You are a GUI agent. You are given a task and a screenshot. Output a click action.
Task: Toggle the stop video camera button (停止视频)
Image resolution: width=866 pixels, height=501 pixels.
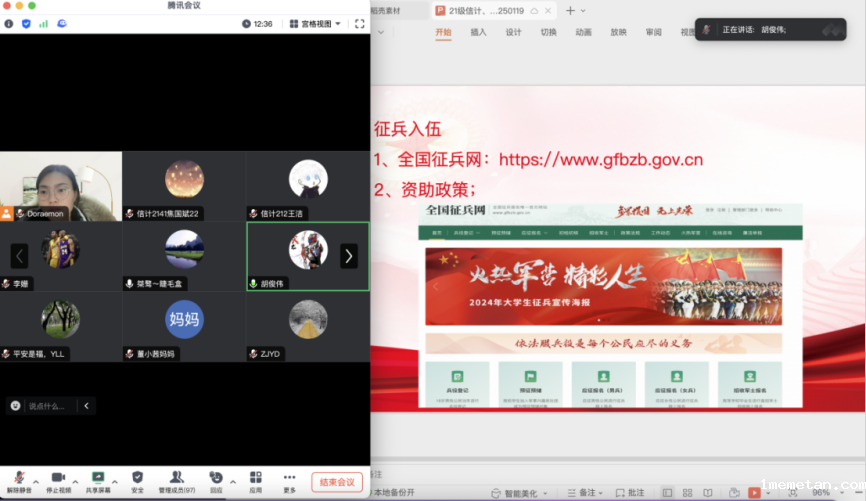58,478
